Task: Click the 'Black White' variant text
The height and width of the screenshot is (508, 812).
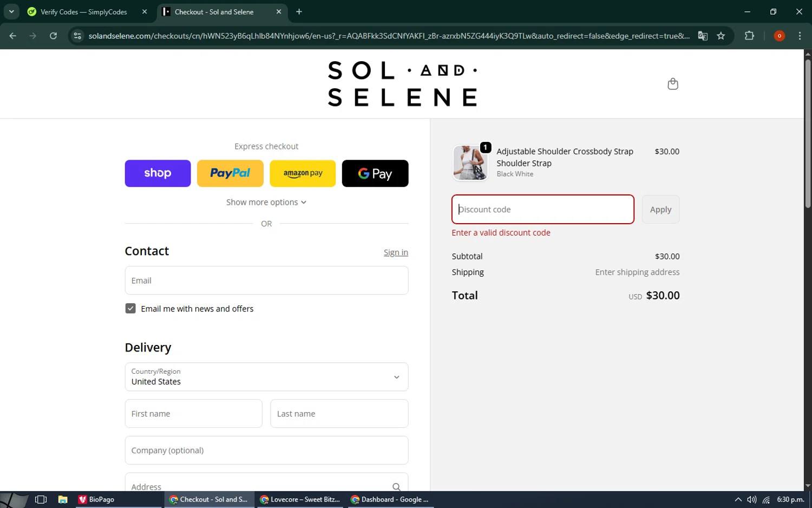Action: coord(515,174)
